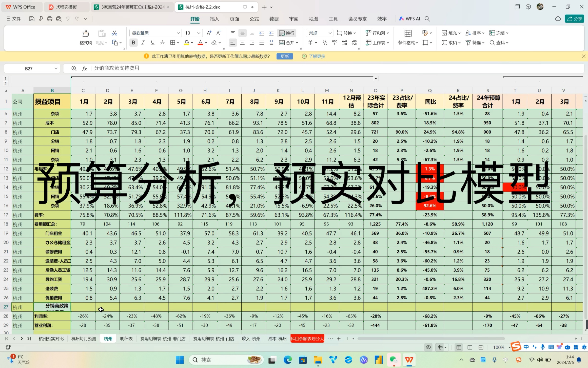The image size is (588, 368).
Task: Expand the number format 常规 dropdown
Action: (330, 33)
